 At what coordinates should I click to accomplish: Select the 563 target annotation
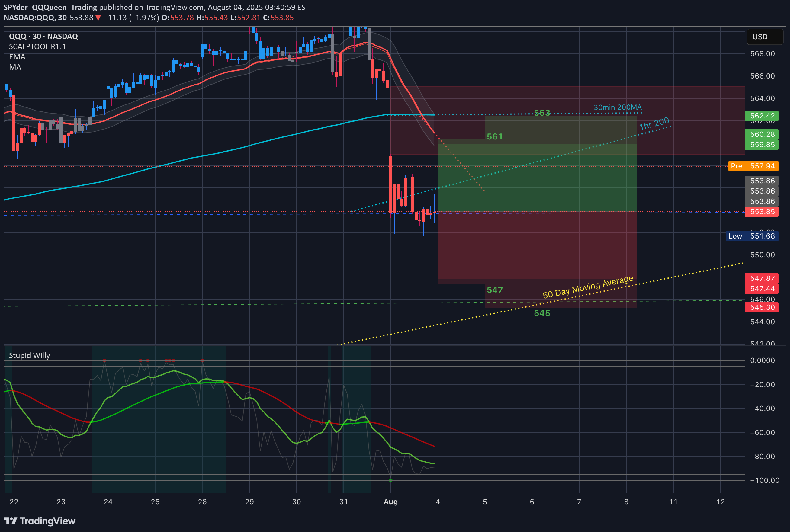tap(542, 113)
